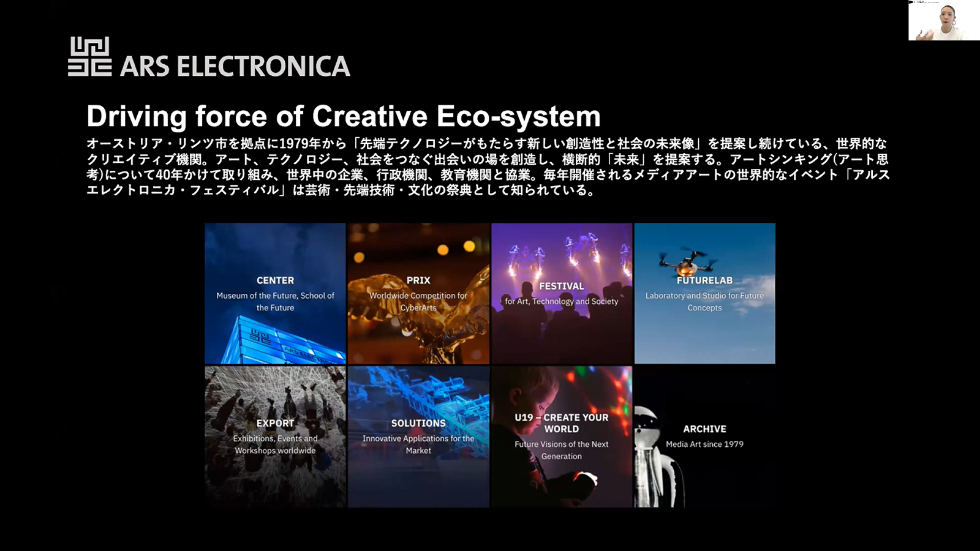Open the EXPORT exhibitions tile

tap(275, 437)
